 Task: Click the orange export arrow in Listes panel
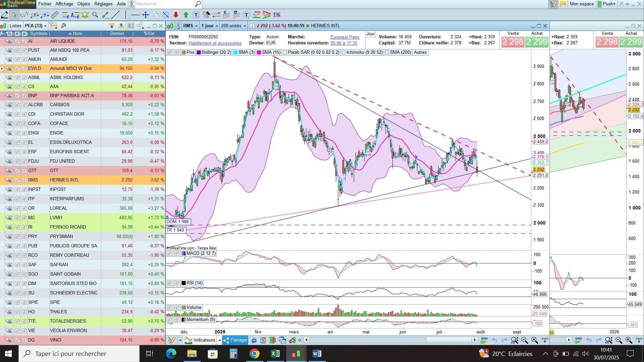click(x=121, y=26)
